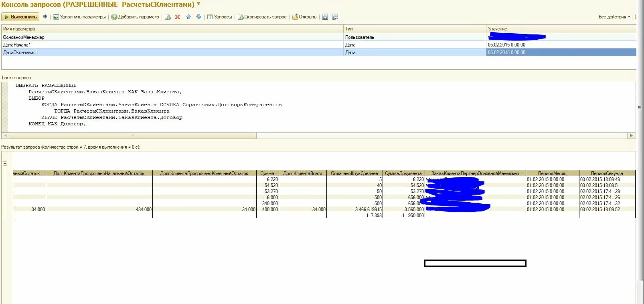Click the ПериодСекунда cell 03.02.2015 18:09:49

(607, 179)
